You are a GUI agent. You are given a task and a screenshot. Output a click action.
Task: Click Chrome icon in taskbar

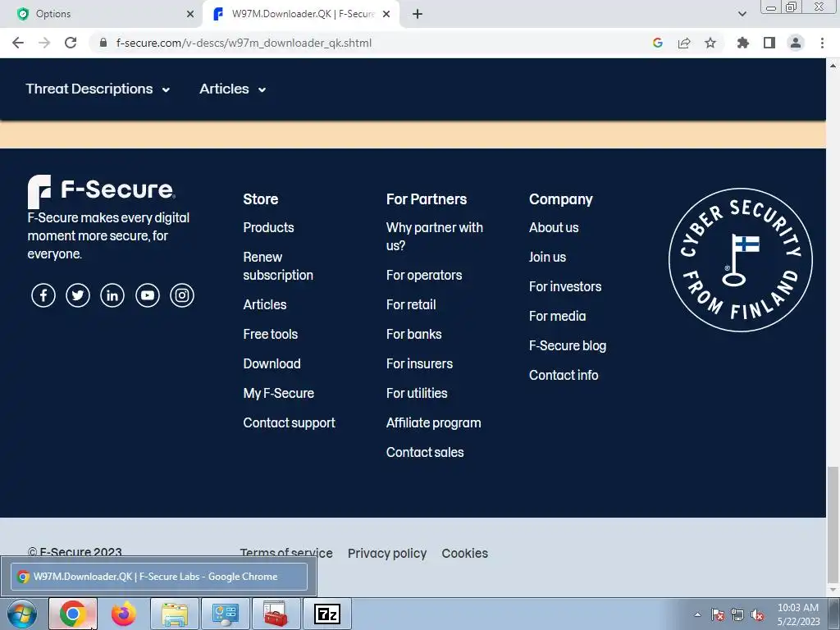click(73, 614)
